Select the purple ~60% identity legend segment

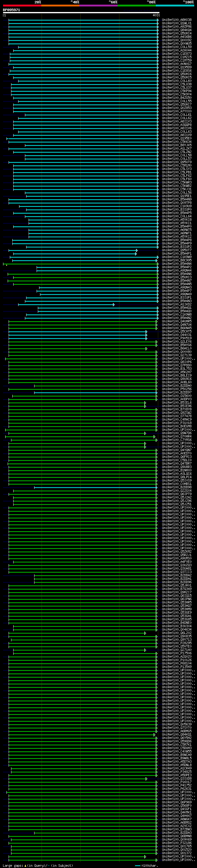click(99, 6)
